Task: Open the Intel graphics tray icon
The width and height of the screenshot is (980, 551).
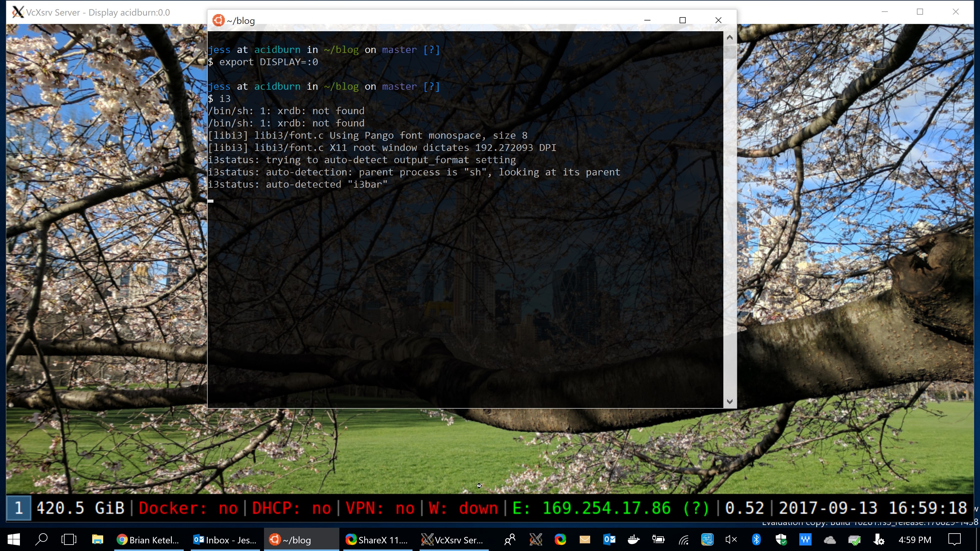Action: coord(707,539)
